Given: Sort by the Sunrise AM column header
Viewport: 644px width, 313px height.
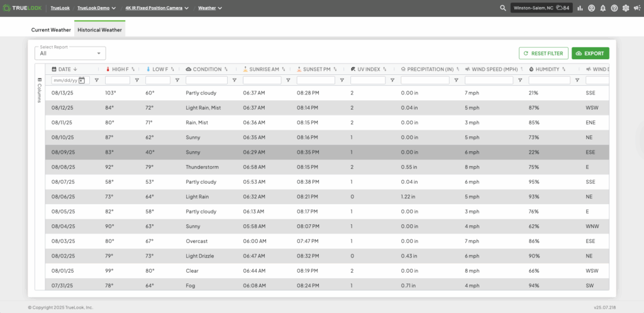Looking at the screenshot, I should coord(264,69).
